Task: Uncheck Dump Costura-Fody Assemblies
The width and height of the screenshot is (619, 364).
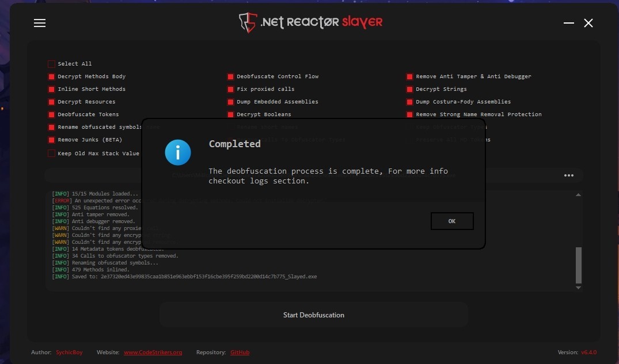Action: pyautogui.click(x=409, y=102)
